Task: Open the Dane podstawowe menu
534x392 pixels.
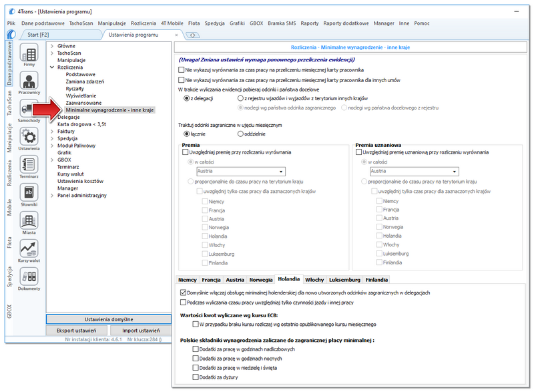Action: coord(43,23)
